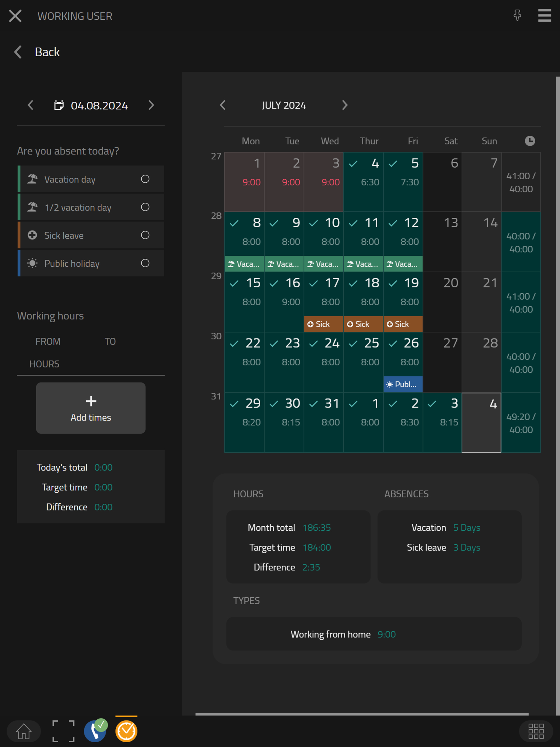Image resolution: width=560 pixels, height=747 pixels.
Task: Show next month after July 2024
Action: pyautogui.click(x=345, y=105)
